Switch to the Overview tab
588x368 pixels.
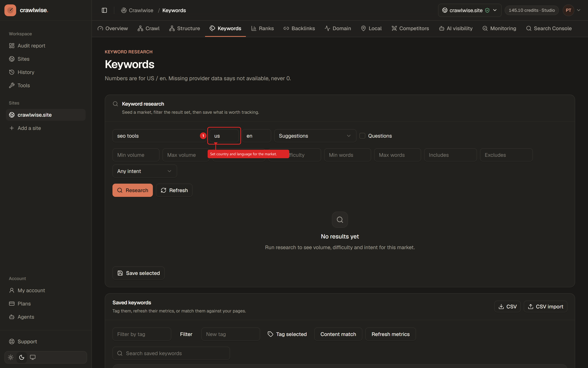[112, 29]
